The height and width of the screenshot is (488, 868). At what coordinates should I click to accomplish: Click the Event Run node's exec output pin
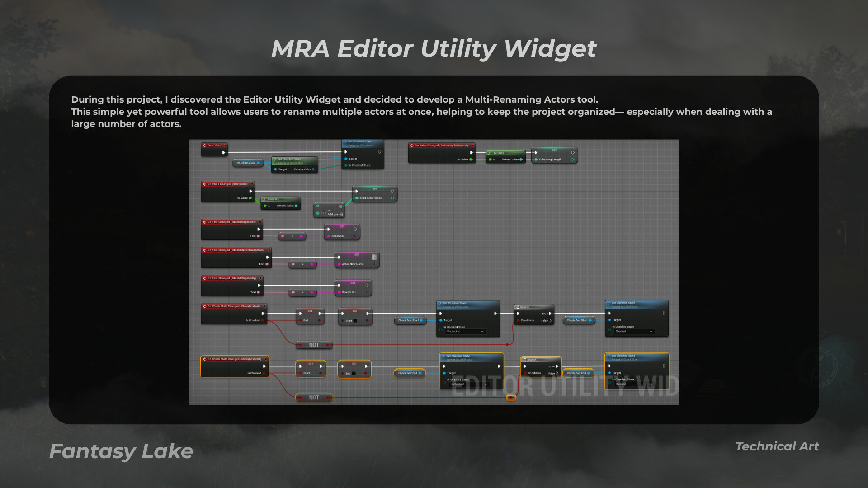pos(223,153)
